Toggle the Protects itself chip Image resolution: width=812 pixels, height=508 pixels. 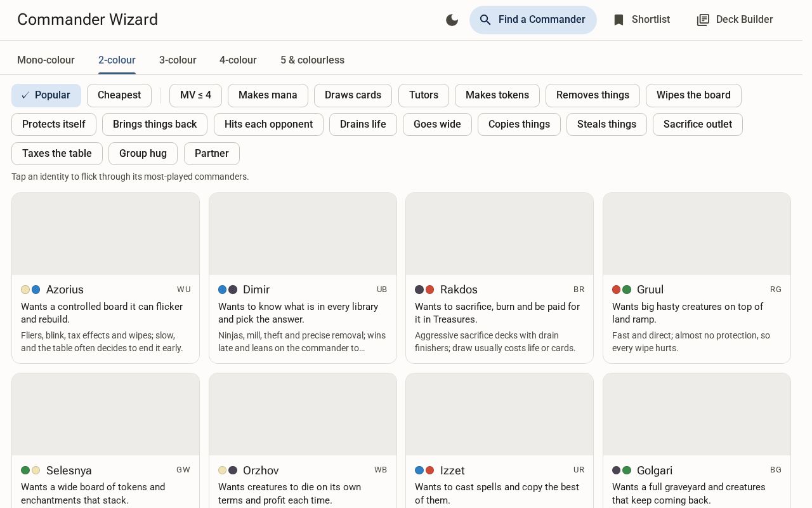[54, 124]
